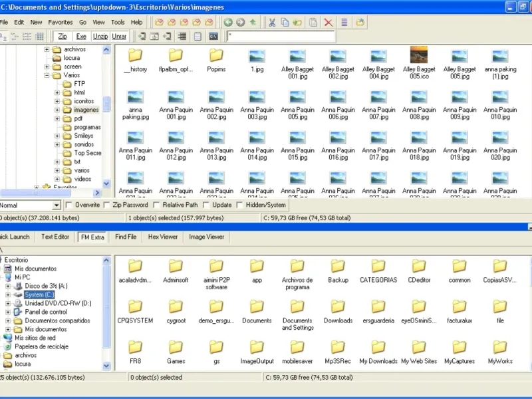This screenshot has height=399, width=532.
Task: Click the green Back arrow icon
Action: click(228, 22)
